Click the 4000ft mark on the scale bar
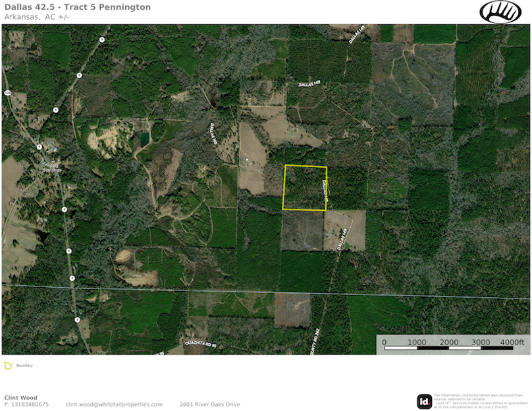The height and width of the screenshot is (411, 532). (x=514, y=343)
